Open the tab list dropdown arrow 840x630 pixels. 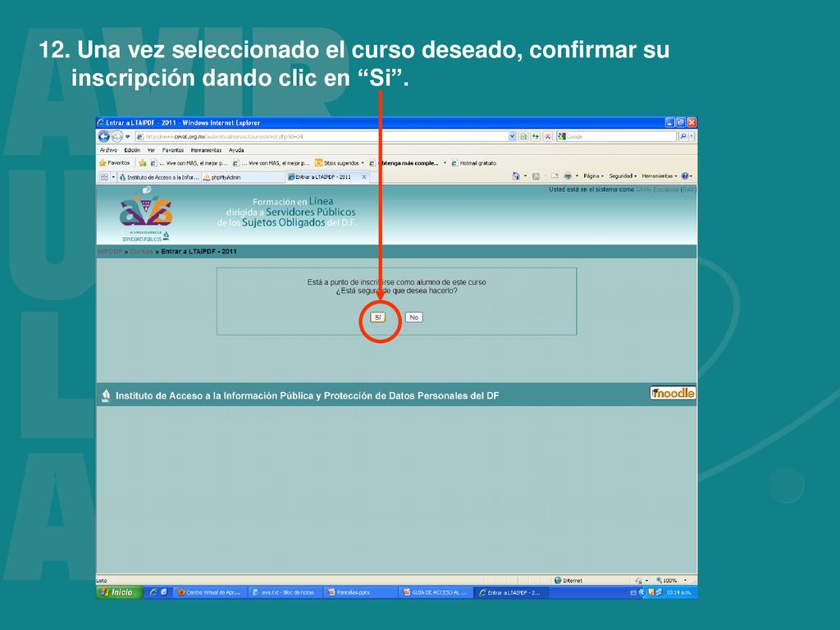click(113, 177)
